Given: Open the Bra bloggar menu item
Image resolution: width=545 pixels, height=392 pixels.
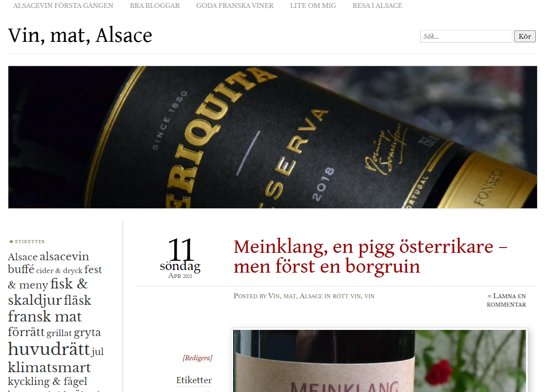Looking at the screenshot, I should pos(155,6).
